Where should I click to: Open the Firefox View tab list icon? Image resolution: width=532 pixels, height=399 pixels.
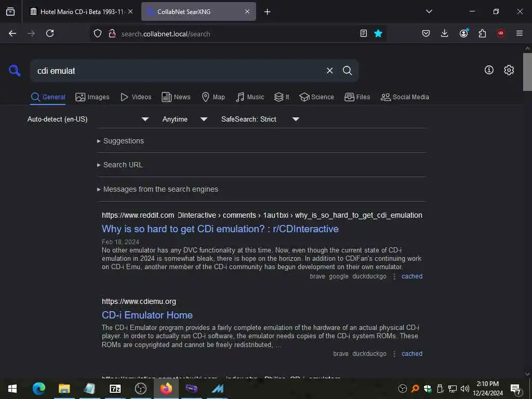[x=10, y=11]
